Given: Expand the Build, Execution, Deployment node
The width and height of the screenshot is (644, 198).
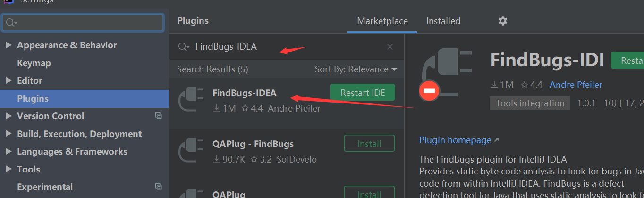Looking at the screenshot, I should coord(8,134).
